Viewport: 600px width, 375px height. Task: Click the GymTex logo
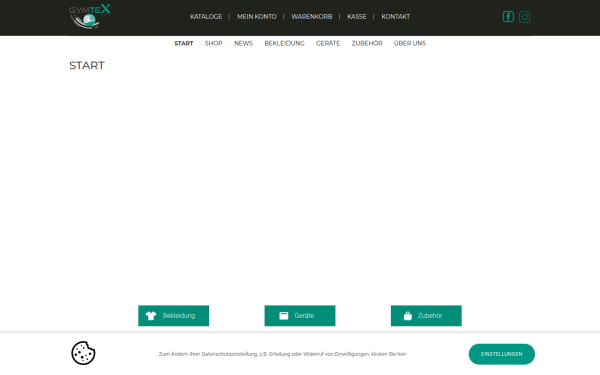90,16
